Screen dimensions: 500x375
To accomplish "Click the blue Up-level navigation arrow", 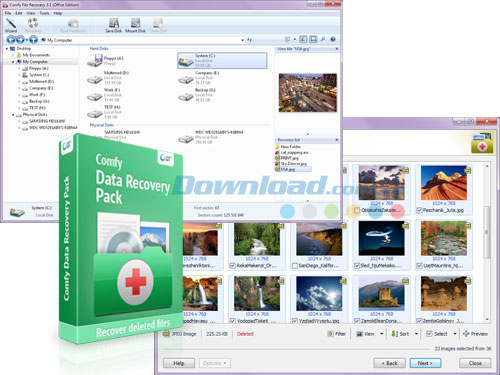I will 33,40.
